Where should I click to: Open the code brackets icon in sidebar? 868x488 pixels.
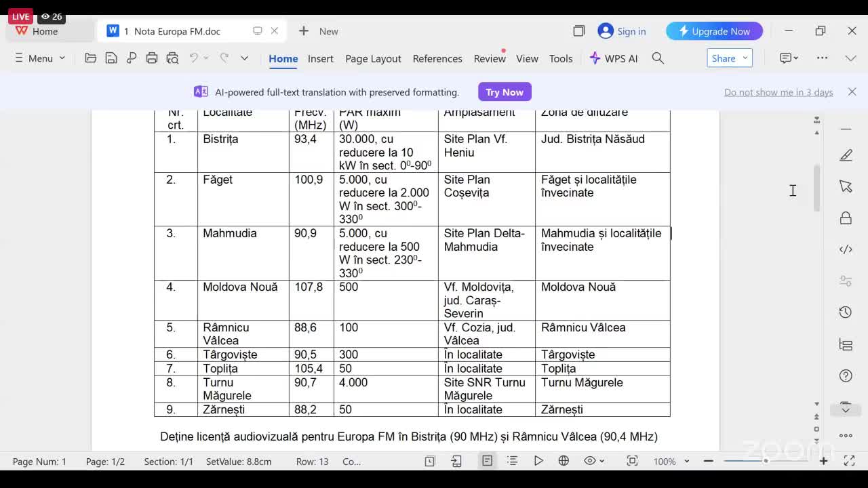[846, 249]
